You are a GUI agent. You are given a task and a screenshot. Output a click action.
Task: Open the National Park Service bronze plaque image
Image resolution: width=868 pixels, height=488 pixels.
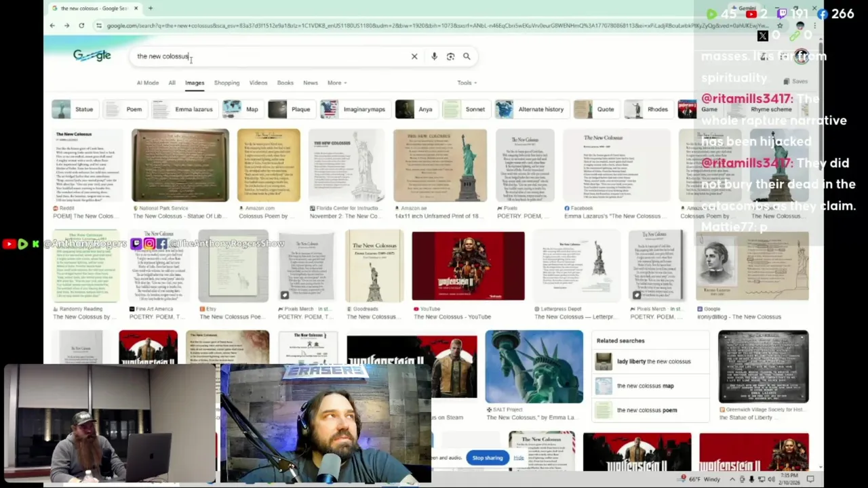point(180,165)
